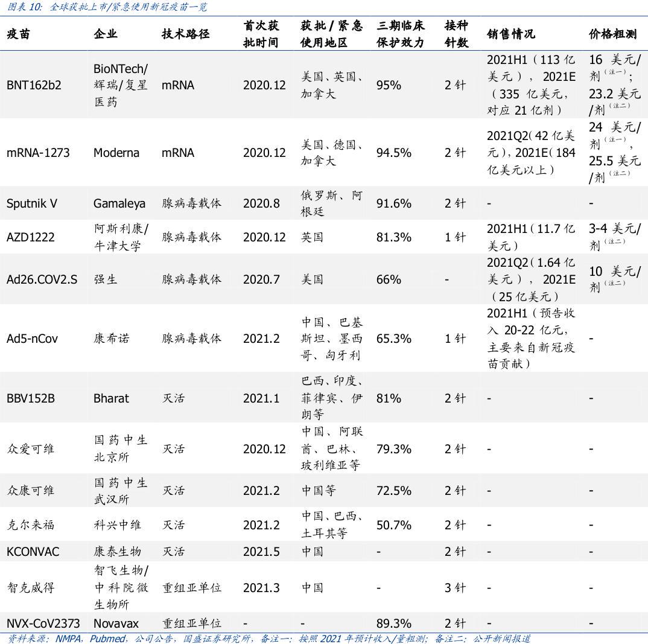The width and height of the screenshot is (648, 644).
Task: Click the chart title 图表10 全球获批上市/紧急使用新冠疫苗一览
Action: (x=107, y=7)
